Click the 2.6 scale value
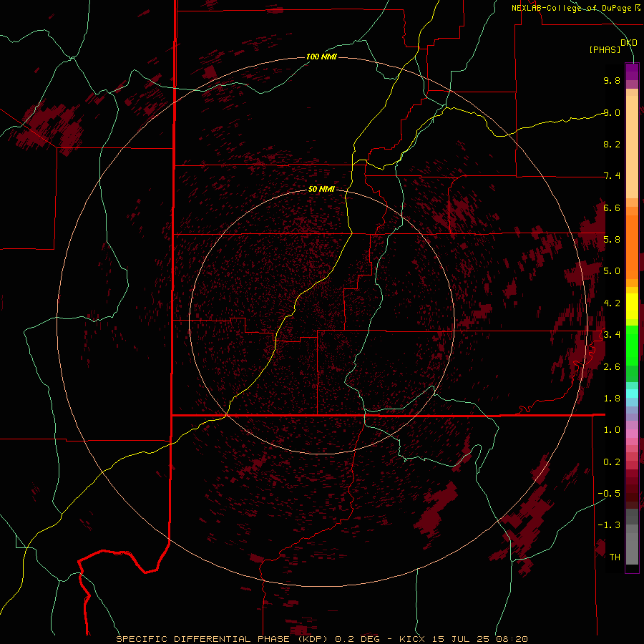This screenshot has width=644, height=644. click(612, 367)
